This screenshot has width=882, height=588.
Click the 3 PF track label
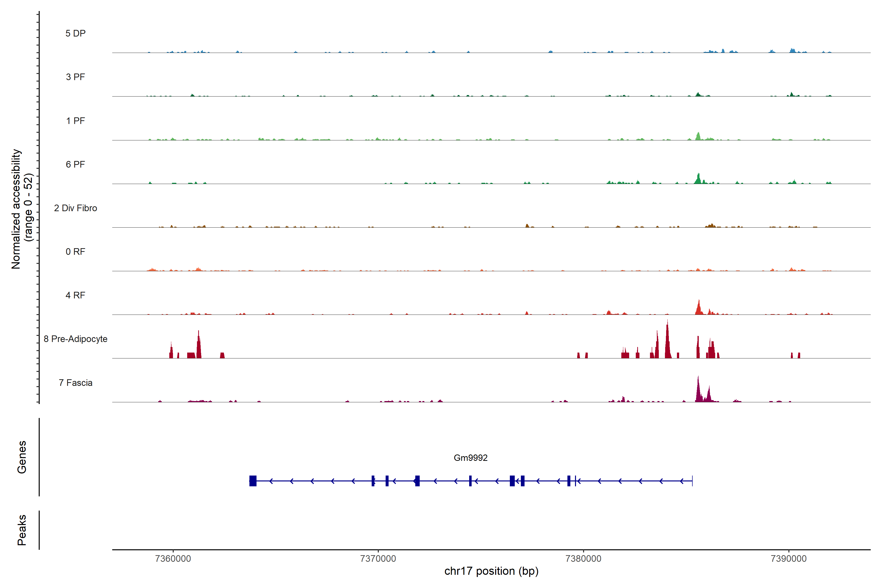(75, 77)
